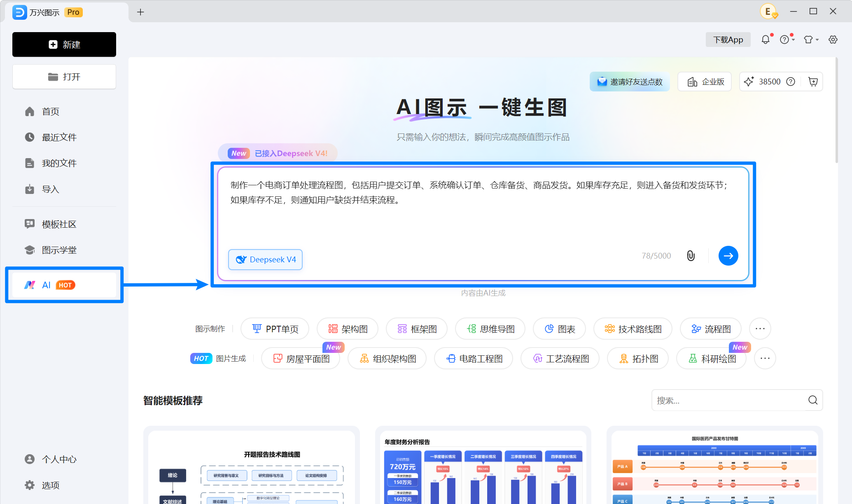This screenshot has height=504, width=852.
Task: Click the user avatar icon
Action: pyautogui.click(x=768, y=12)
